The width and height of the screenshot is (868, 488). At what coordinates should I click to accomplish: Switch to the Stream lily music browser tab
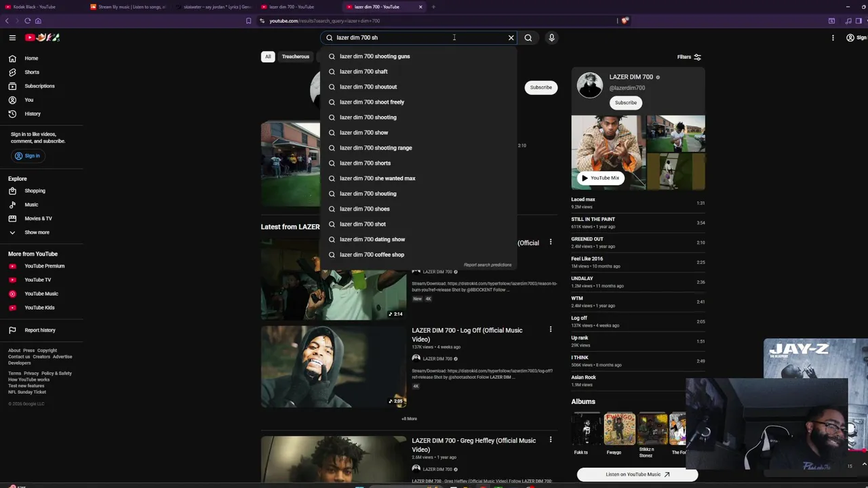tap(129, 7)
